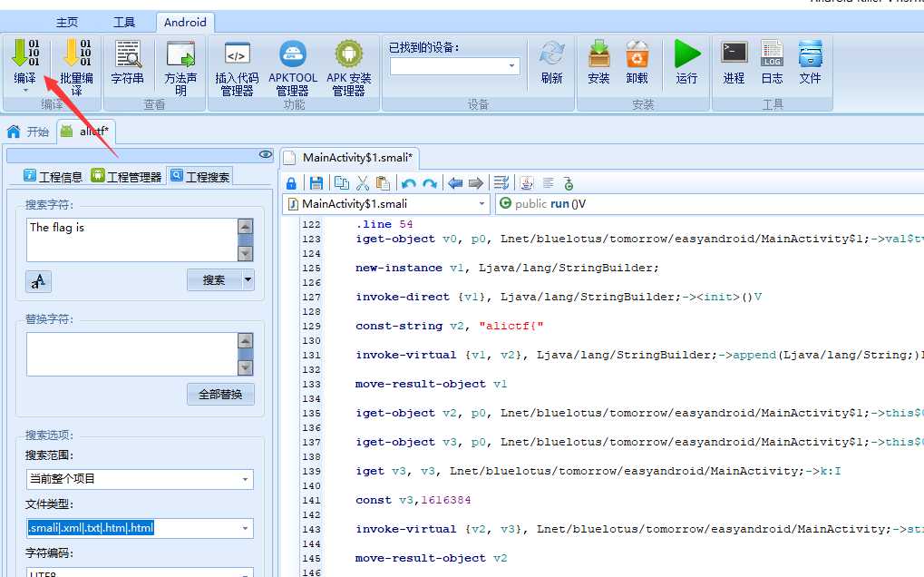This screenshot has height=577, width=924.
Task: Click the lock icon in editor toolbar
Action: tap(291, 184)
